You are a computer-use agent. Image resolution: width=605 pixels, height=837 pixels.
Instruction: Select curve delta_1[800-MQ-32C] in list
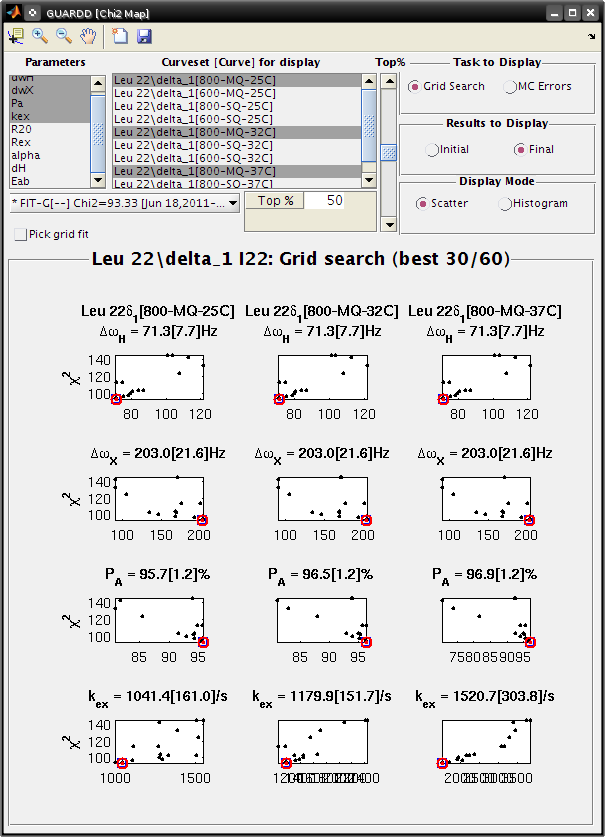237,132
